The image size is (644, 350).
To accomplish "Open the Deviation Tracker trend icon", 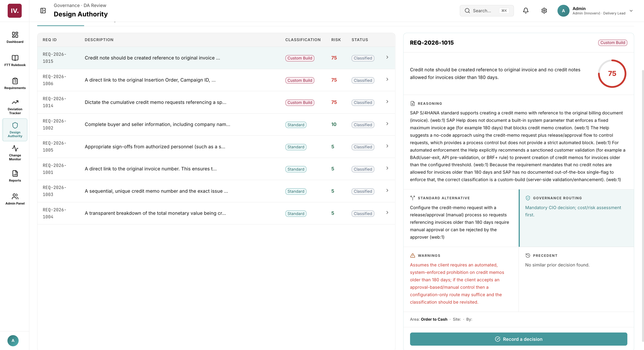I will [15, 102].
